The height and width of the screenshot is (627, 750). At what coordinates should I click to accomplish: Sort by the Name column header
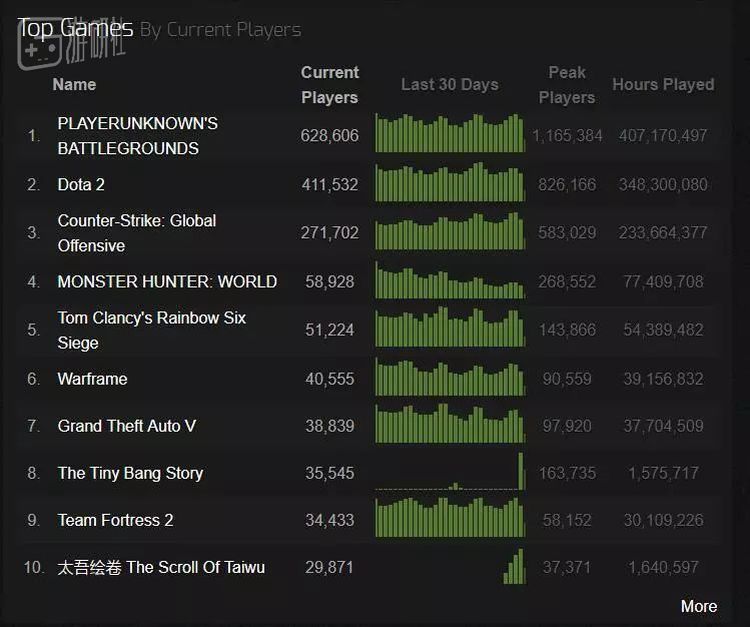coord(74,84)
